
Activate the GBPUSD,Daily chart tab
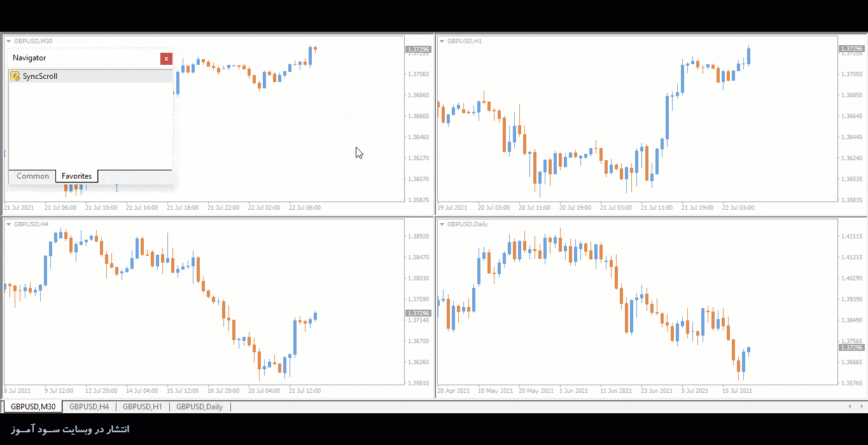tap(199, 407)
